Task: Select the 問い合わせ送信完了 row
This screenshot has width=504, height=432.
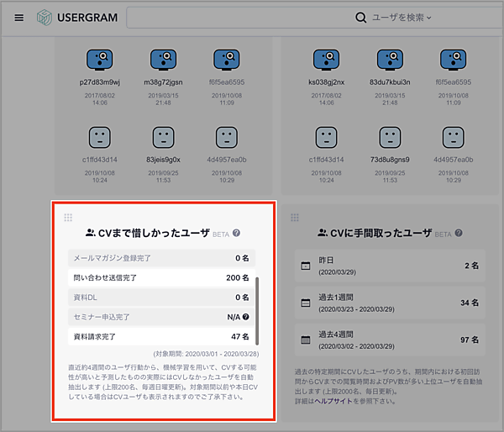Action: [x=160, y=277]
